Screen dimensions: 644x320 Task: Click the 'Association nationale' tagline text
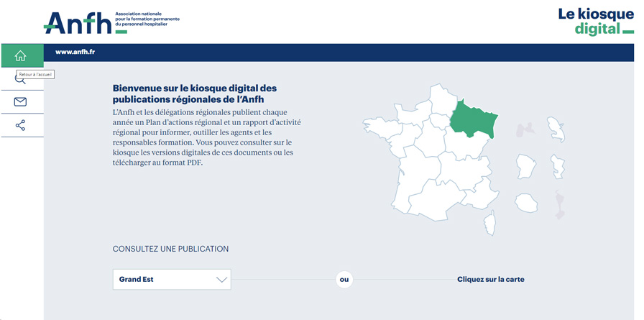[x=147, y=19]
